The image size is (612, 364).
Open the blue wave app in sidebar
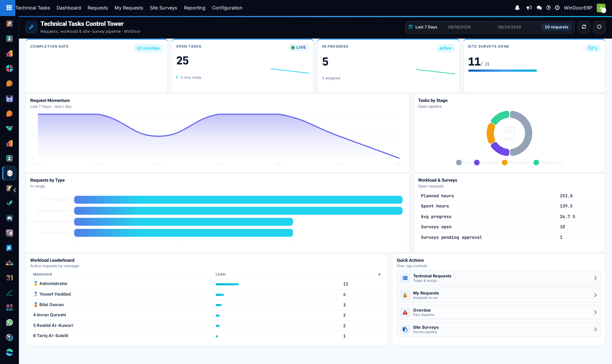tap(9, 353)
